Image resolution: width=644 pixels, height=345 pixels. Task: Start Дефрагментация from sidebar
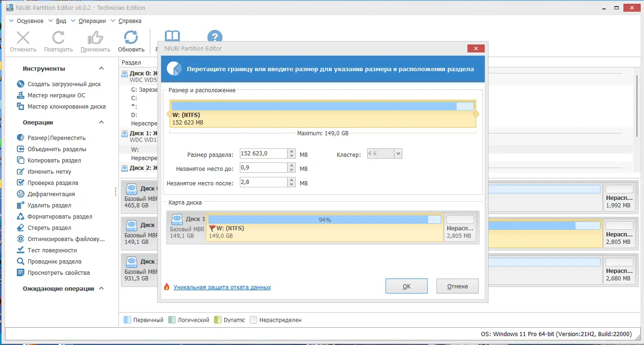(51, 194)
